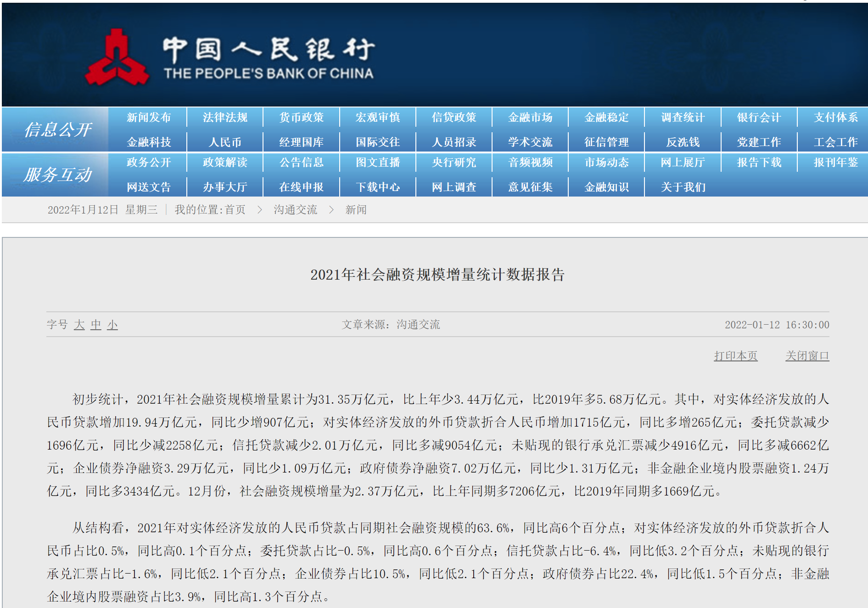Image resolution: width=868 pixels, height=608 pixels.
Task: Go to 金融市场 section
Action: pos(530,118)
